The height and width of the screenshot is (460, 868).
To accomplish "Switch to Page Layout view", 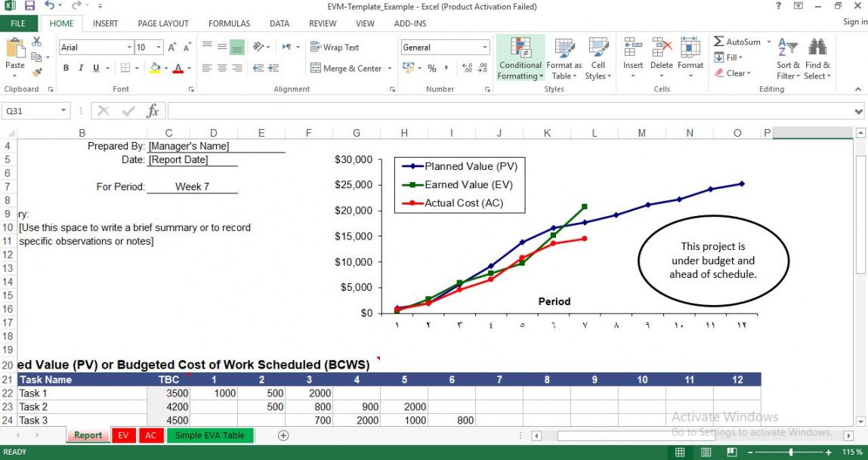I will pyautogui.click(x=706, y=452).
